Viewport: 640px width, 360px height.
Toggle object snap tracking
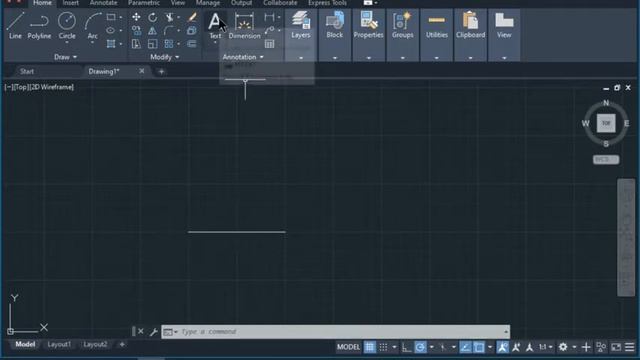pos(465,347)
